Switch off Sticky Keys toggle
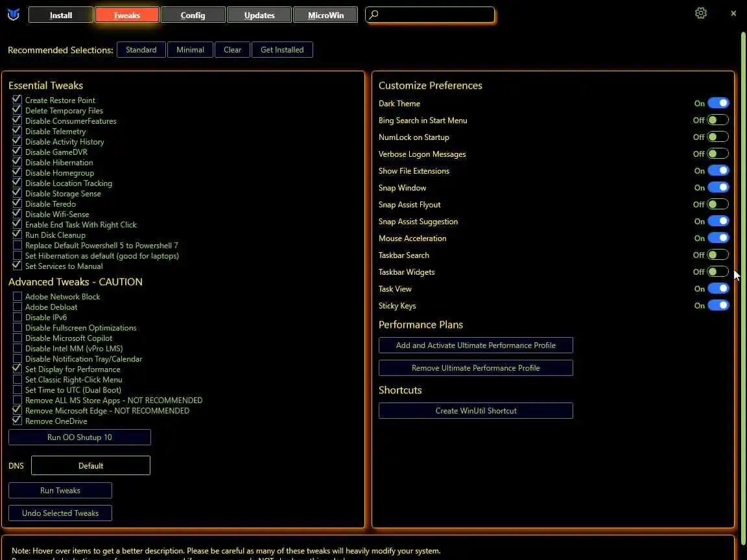 718,306
